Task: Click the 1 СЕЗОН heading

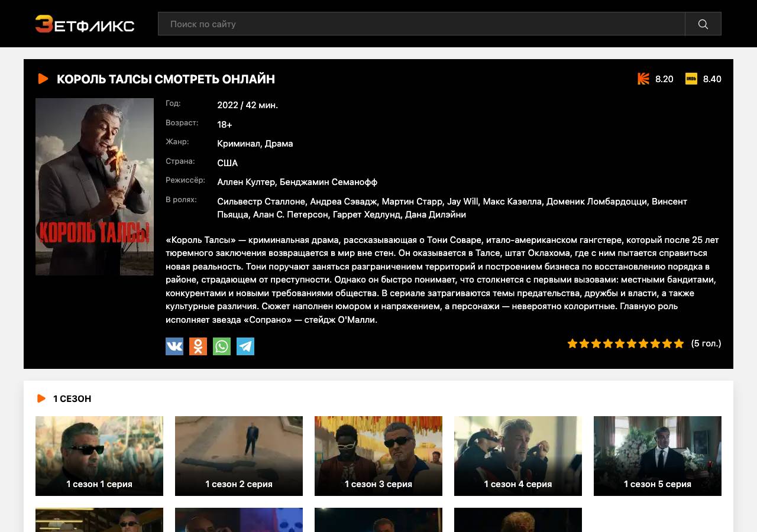Action: (x=72, y=399)
